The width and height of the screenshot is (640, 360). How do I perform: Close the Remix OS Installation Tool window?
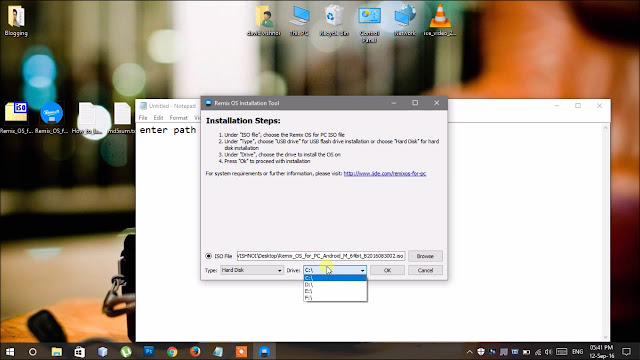pyautogui.click(x=436, y=103)
